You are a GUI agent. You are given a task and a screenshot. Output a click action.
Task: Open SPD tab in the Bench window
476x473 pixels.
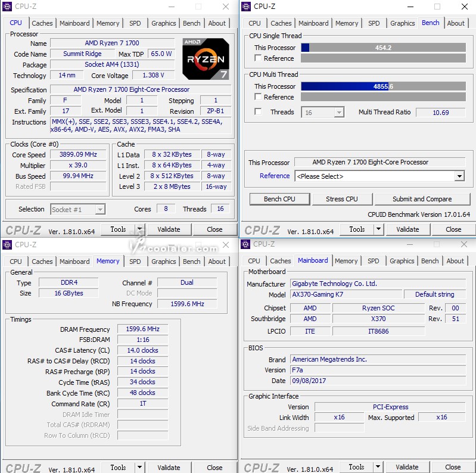point(374,23)
